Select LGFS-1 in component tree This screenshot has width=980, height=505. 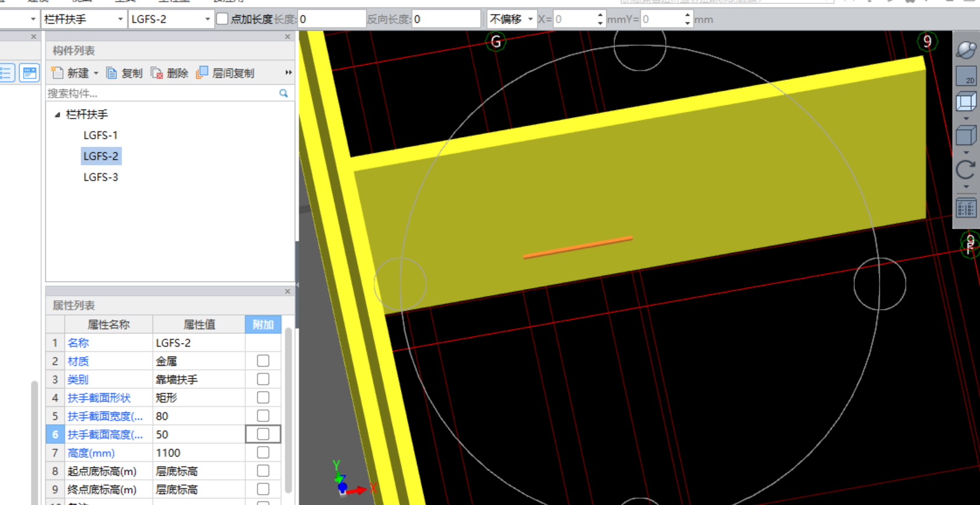(x=101, y=135)
